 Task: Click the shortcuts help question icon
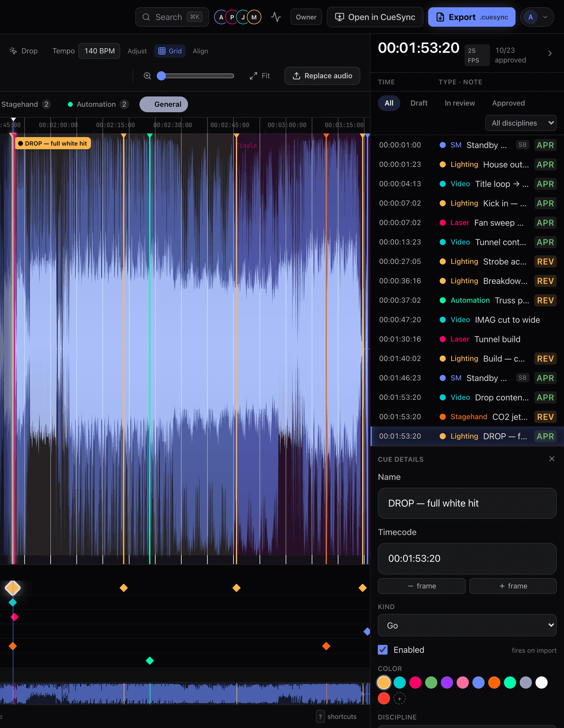point(320,716)
